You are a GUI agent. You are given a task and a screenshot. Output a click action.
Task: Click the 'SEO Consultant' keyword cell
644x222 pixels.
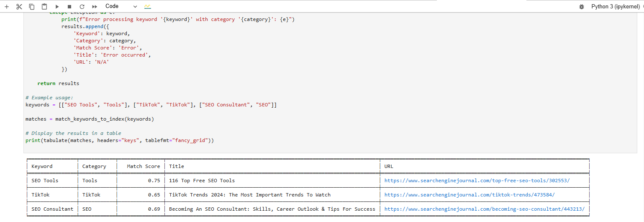tap(52, 209)
